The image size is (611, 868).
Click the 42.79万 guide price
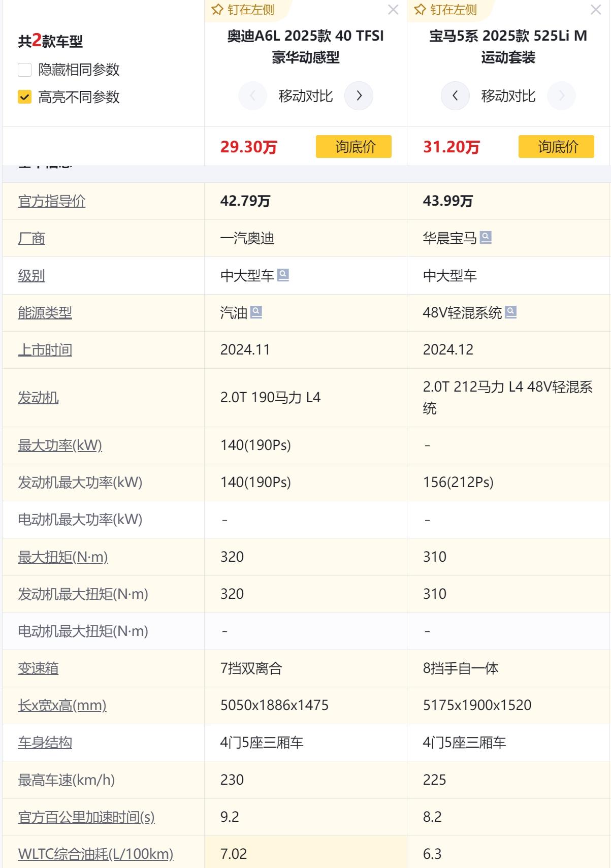click(x=245, y=201)
